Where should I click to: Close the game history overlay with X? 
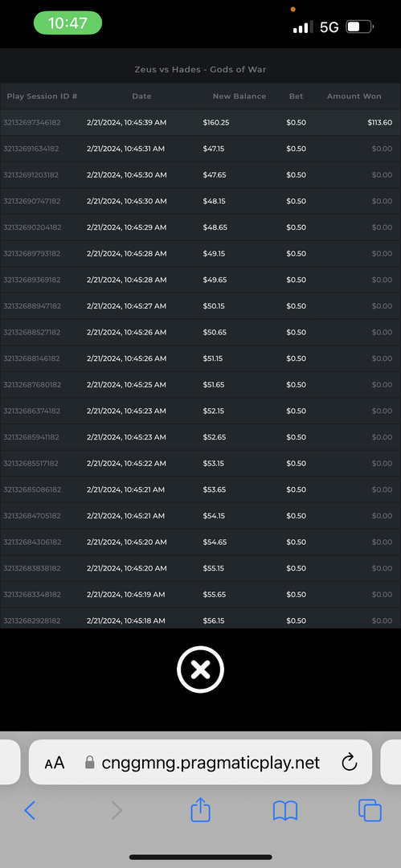[201, 669]
